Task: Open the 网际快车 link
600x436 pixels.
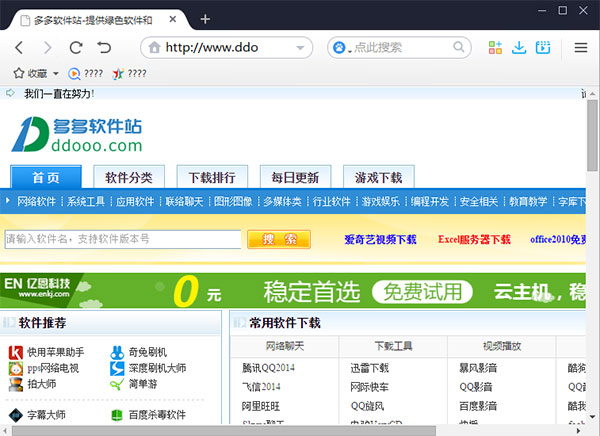Action: [369, 387]
